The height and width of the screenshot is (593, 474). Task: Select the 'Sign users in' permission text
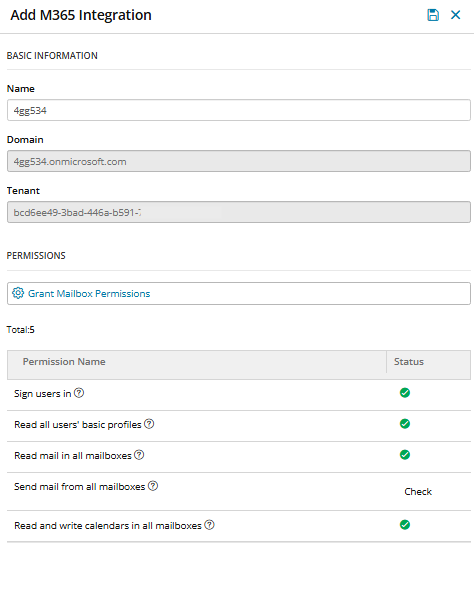click(x=42, y=394)
